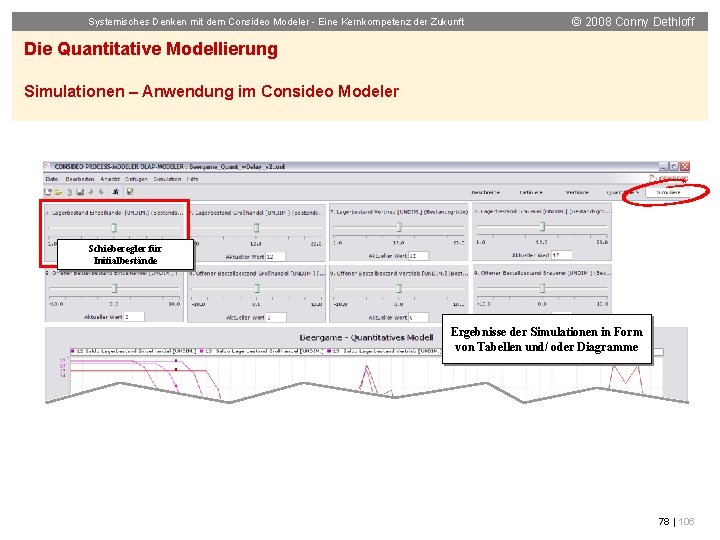720x540 pixels.
Task: Click the disk icon after the running figure
Action: [130, 192]
